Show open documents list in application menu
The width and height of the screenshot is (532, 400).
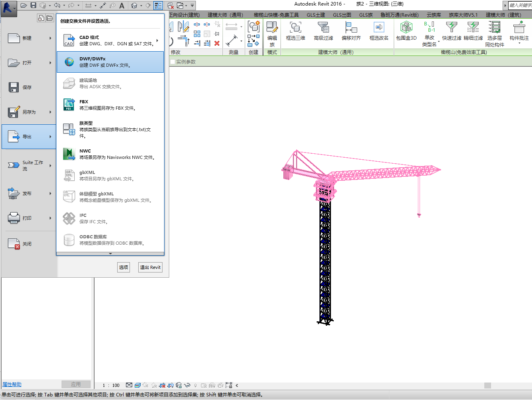click(50, 18)
